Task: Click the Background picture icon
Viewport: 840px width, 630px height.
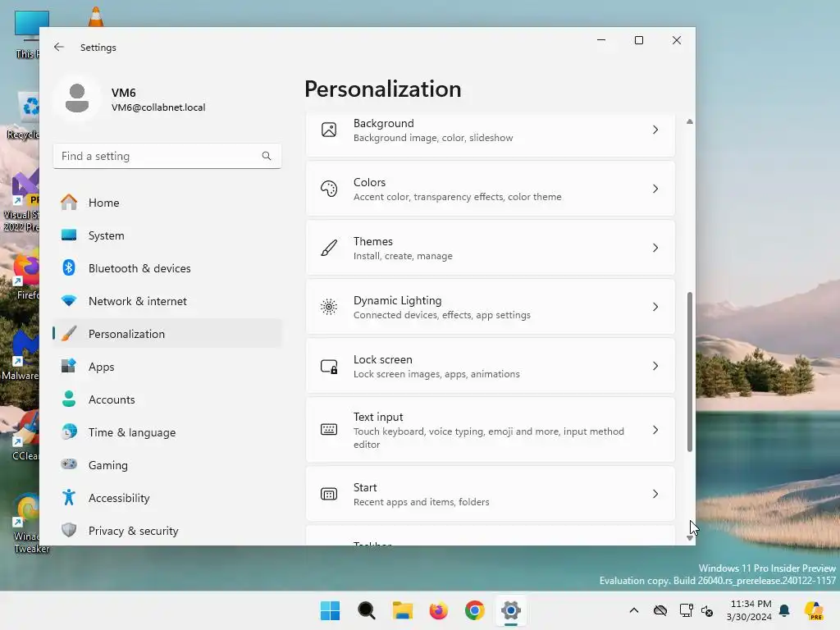Action: (329, 130)
